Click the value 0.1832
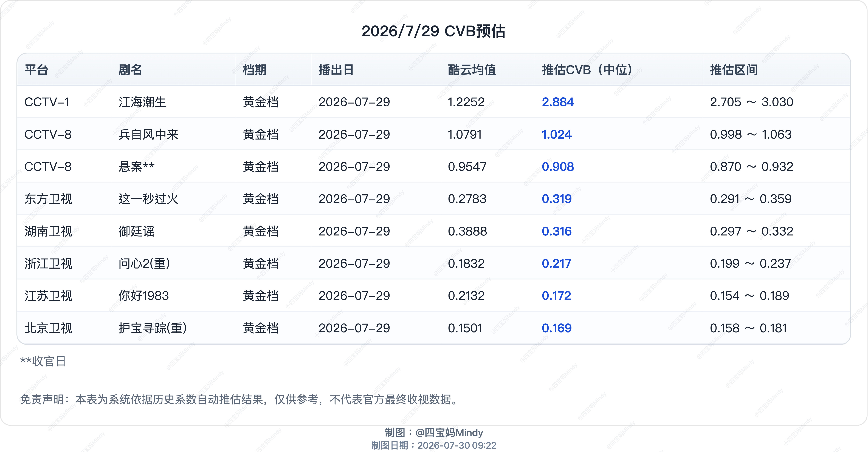 (466, 264)
